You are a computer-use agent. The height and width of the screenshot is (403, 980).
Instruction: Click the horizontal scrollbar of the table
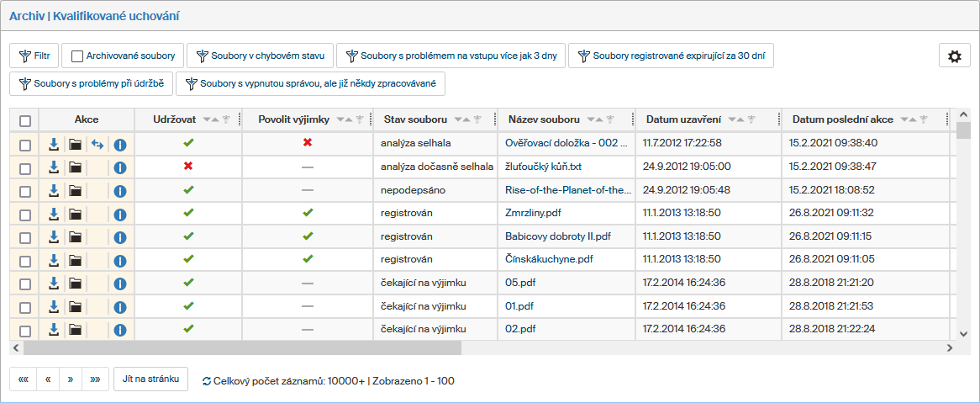click(x=242, y=347)
